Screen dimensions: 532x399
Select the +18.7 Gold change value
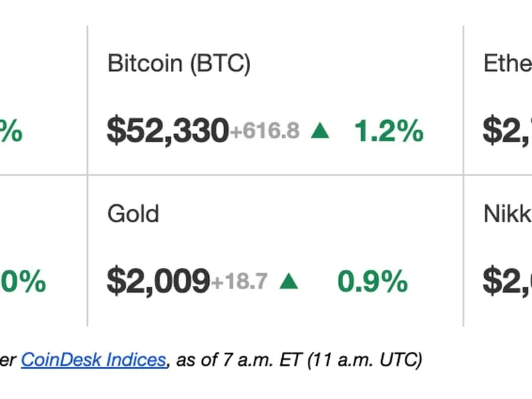[239, 282]
